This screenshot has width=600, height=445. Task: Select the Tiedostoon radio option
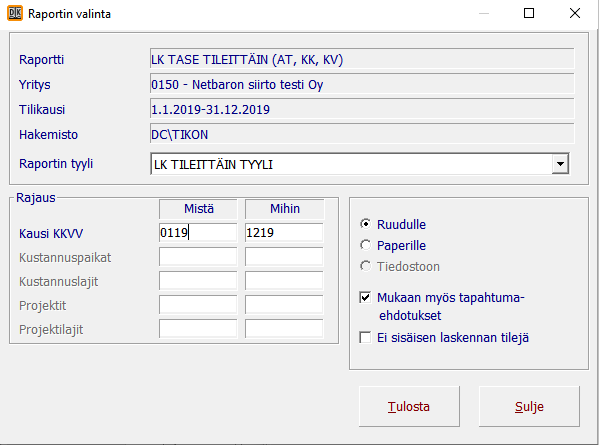click(x=367, y=266)
